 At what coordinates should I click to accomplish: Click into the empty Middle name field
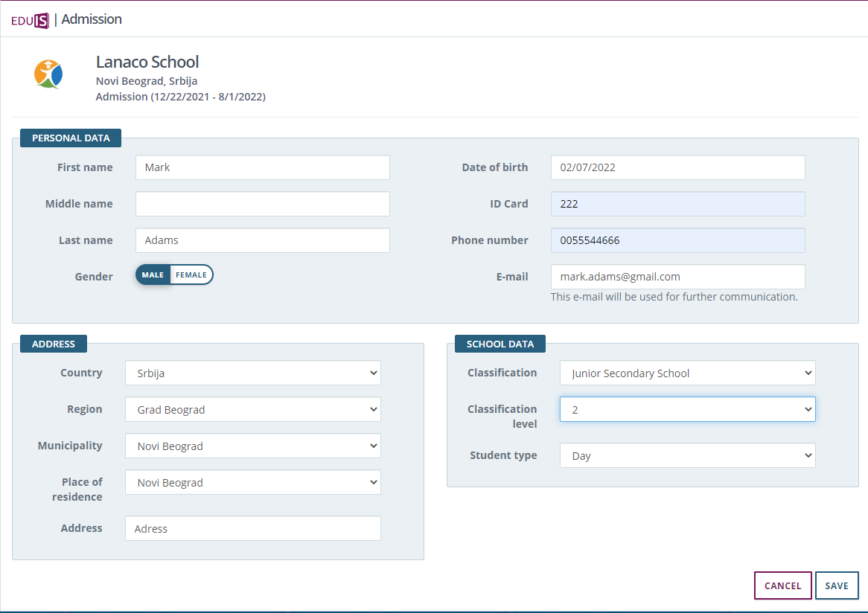262,204
